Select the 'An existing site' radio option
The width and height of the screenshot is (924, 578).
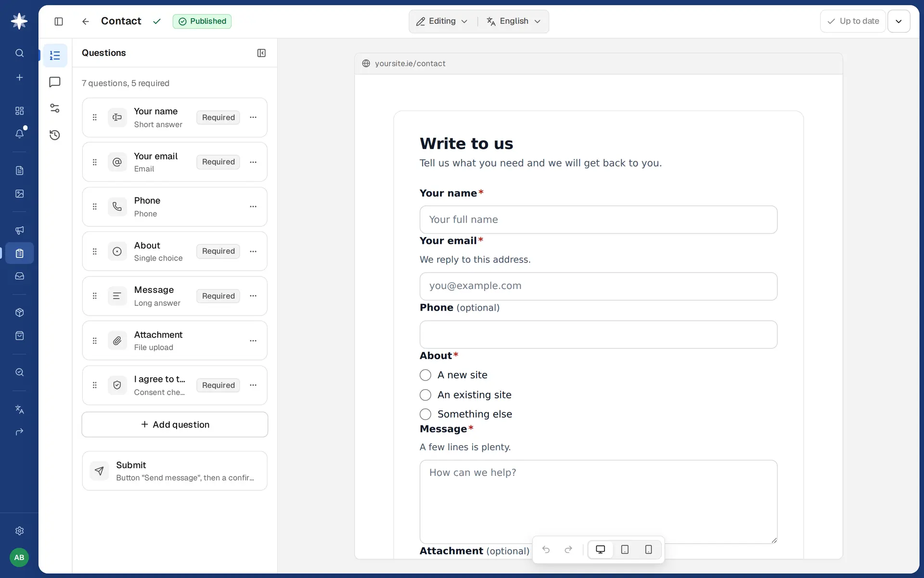[x=425, y=395]
